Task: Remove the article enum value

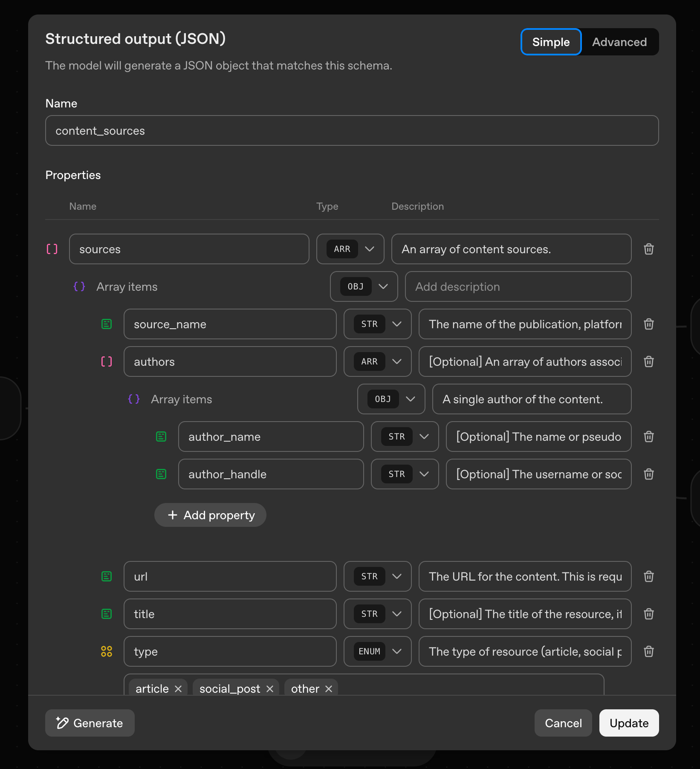Action: [x=178, y=688]
